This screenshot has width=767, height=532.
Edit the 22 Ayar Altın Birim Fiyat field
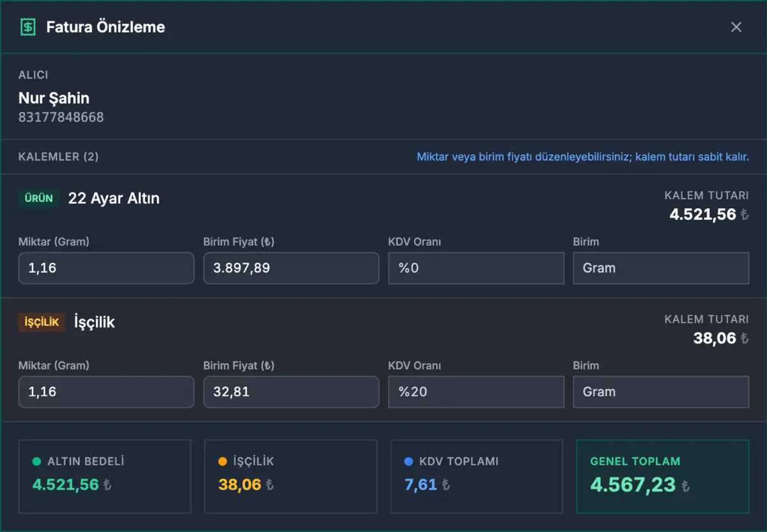pyautogui.click(x=291, y=268)
